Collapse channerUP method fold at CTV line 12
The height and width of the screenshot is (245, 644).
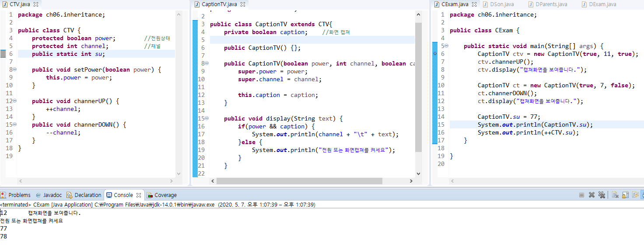tap(14, 101)
